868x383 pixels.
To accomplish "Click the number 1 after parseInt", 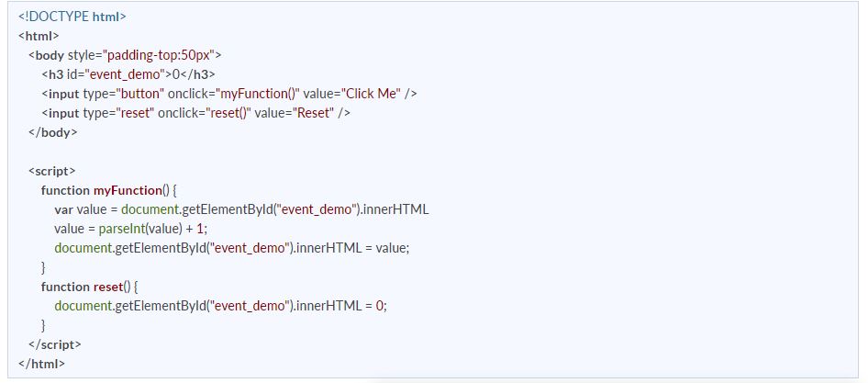I will click(x=200, y=229).
